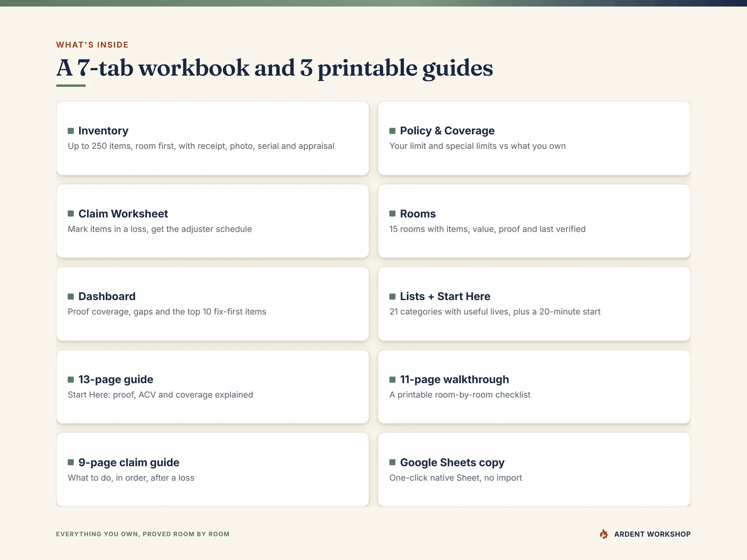Image resolution: width=747 pixels, height=560 pixels.
Task: Click 'What to do, in order' text
Action: point(131,478)
